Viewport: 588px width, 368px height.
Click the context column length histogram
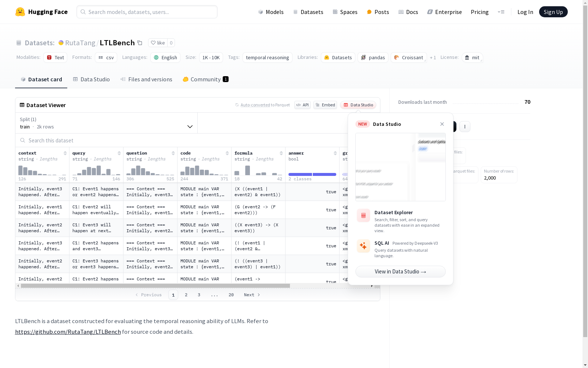click(x=42, y=170)
